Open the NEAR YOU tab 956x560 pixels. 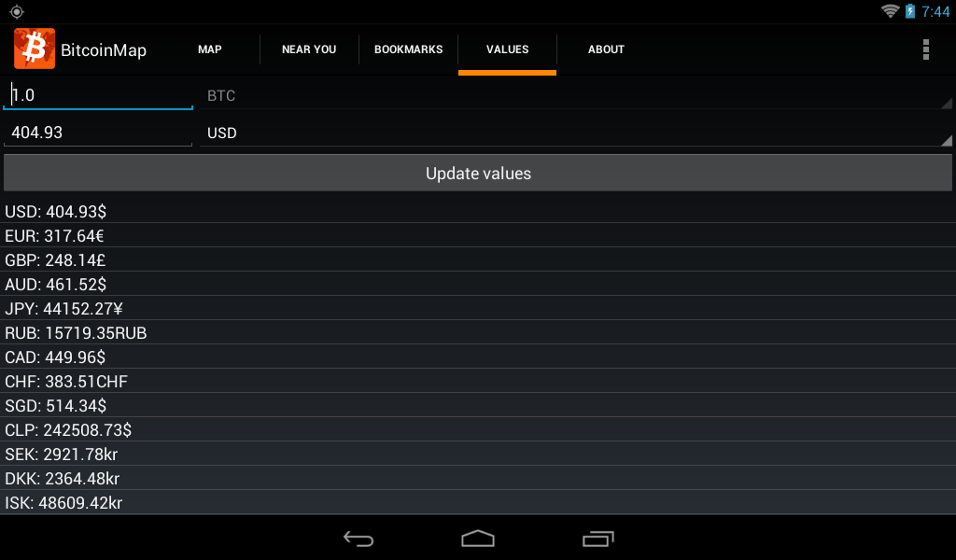coord(309,49)
